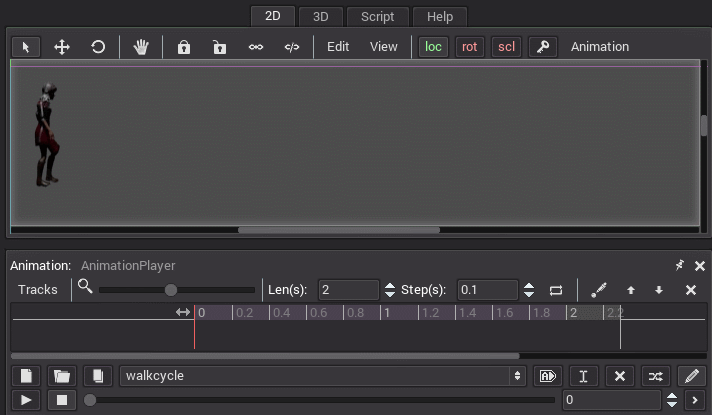Open the Tracks menu

38,290
